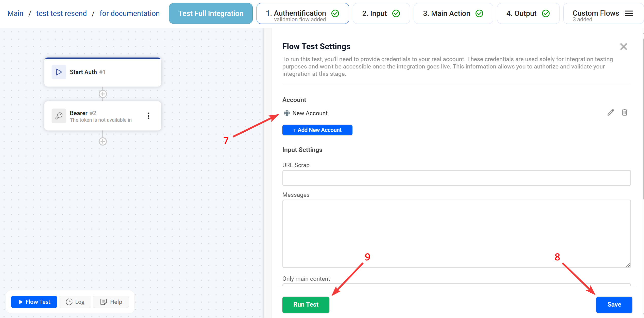Open the Bearer node three-dot menu
The width and height of the screenshot is (644, 318).
coord(148,116)
